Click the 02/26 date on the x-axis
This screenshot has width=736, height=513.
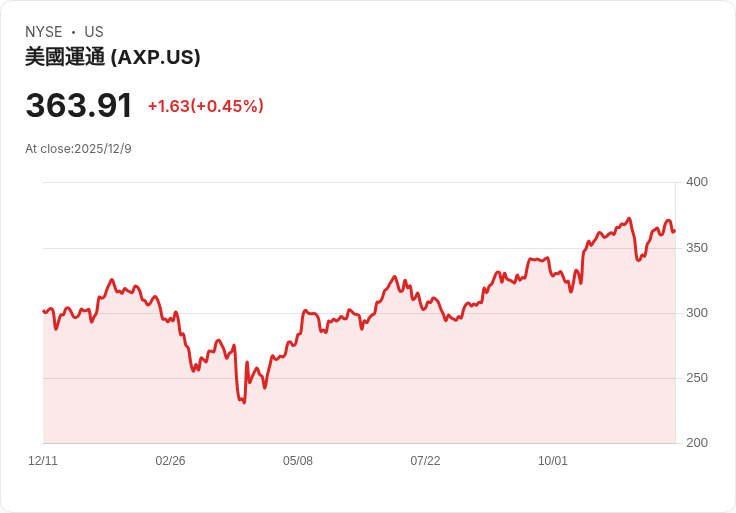[170, 461]
